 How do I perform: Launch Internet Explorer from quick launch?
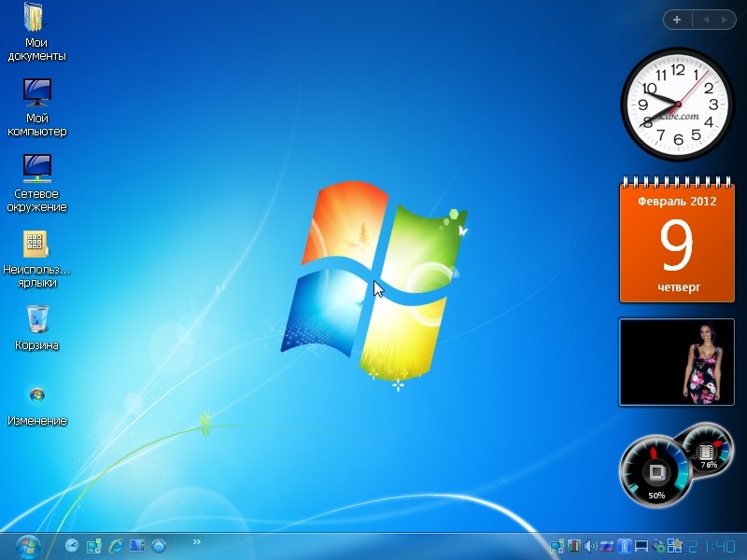click(116, 546)
